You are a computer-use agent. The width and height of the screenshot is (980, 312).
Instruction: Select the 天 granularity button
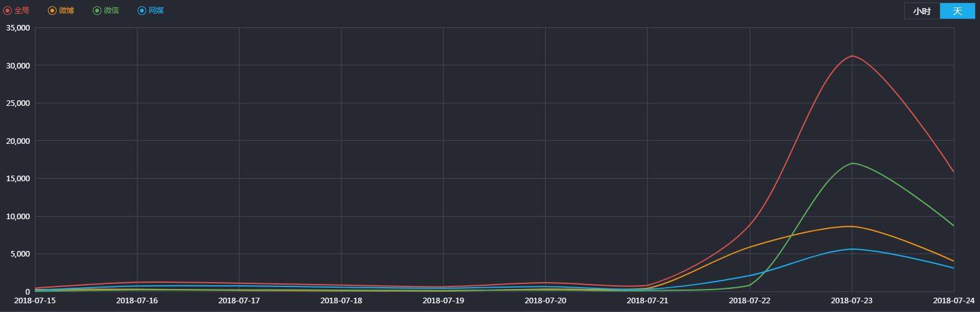tap(958, 11)
